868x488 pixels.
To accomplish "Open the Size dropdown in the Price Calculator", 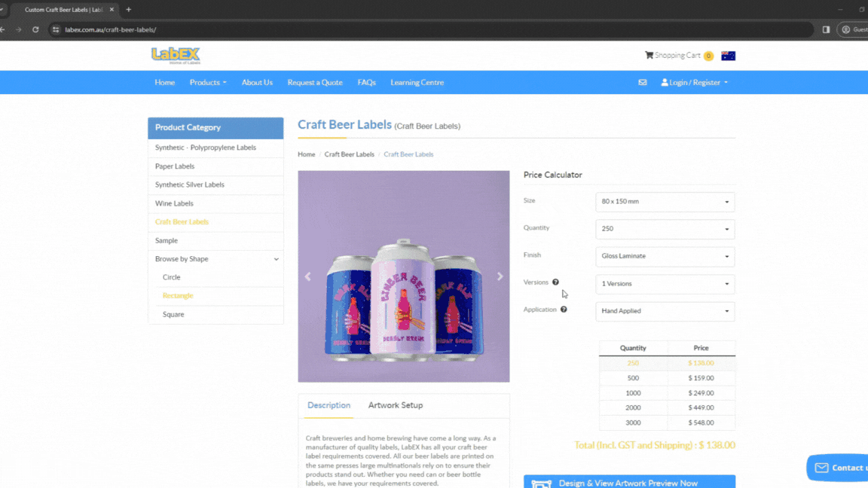I will tap(665, 202).
